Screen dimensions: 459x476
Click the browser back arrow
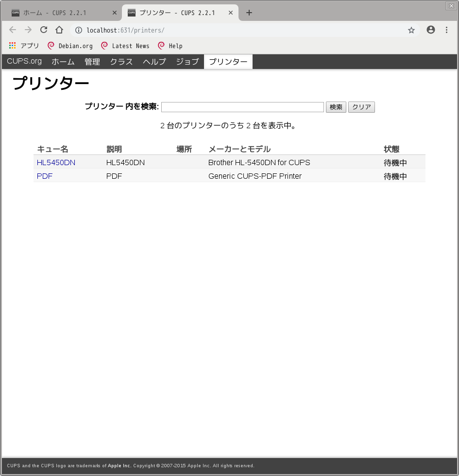pyautogui.click(x=13, y=30)
